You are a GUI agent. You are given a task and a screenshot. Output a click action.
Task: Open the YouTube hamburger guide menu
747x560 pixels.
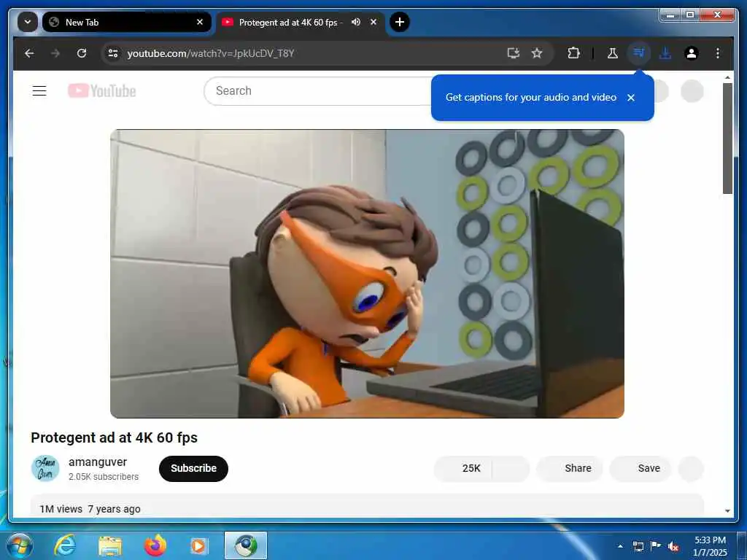pyautogui.click(x=39, y=91)
